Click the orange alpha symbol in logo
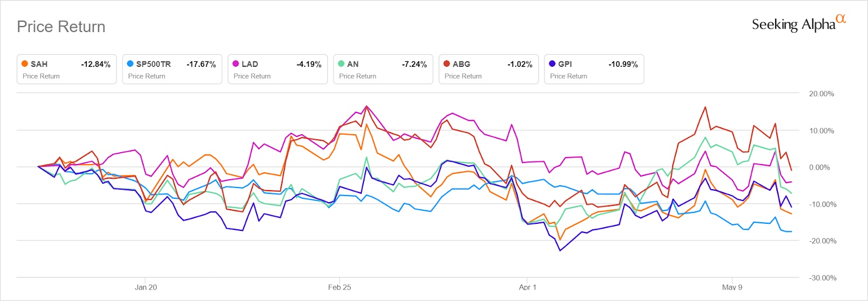868x301 pixels. pyautogui.click(x=840, y=19)
